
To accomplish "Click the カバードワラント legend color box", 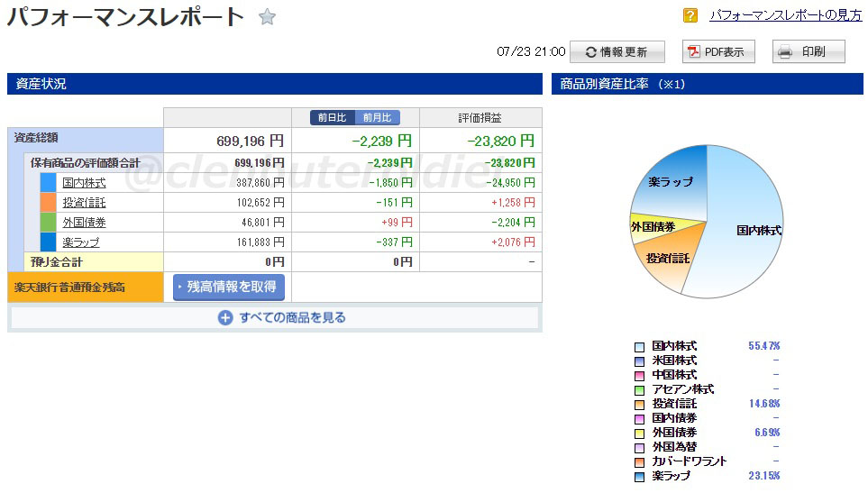I will click(639, 462).
